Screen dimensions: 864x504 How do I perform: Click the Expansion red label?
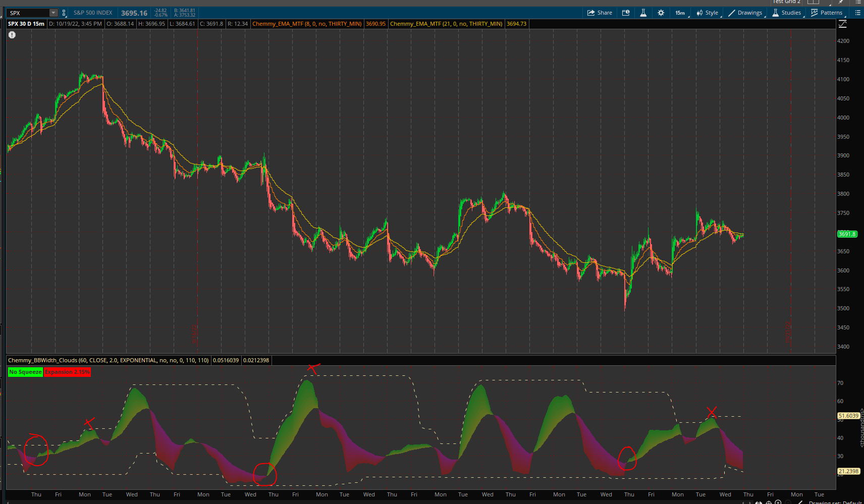[x=67, y=372]
